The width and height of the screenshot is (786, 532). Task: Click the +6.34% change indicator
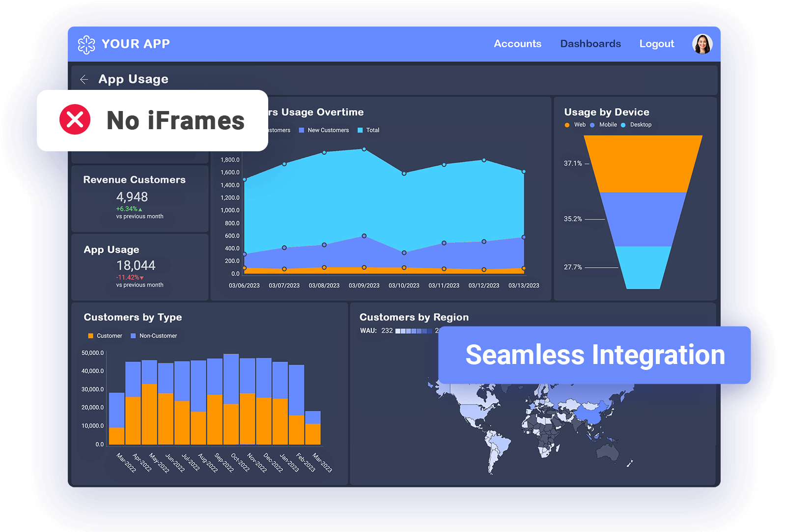(129, 209)
